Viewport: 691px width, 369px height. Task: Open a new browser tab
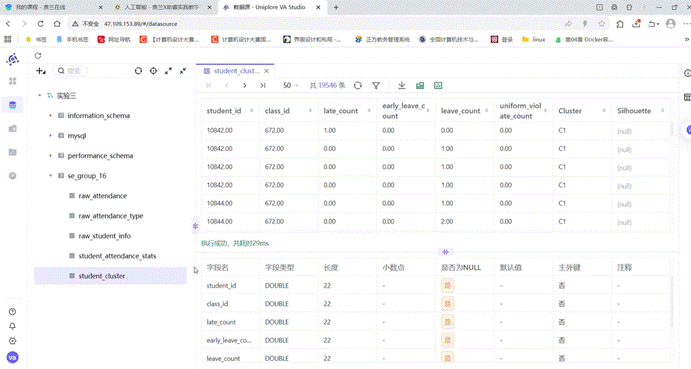click(x=336, y=7)
